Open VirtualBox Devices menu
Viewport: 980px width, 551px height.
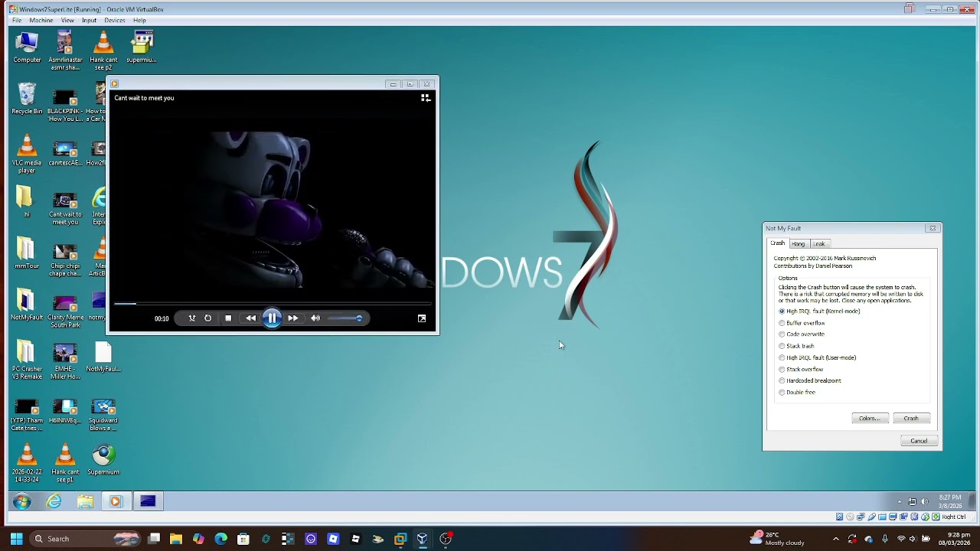tap(115, 21)
